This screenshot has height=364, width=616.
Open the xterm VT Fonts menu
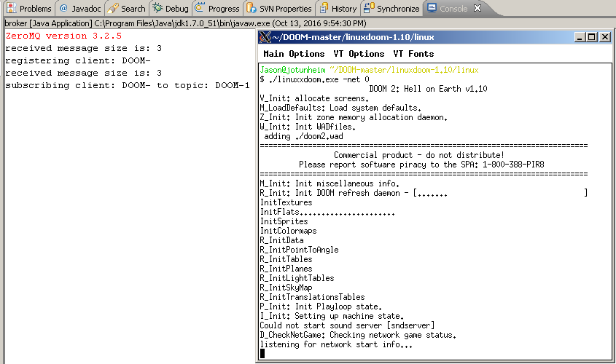click(x=413, y=54)
